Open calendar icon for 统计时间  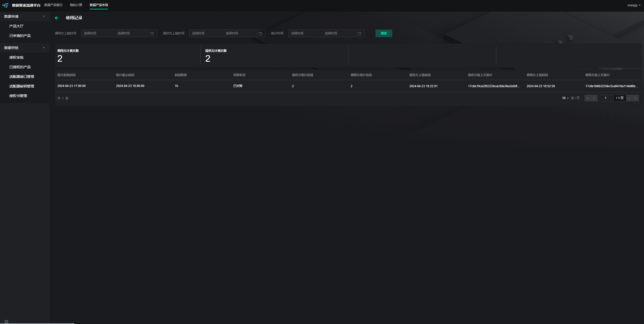click(360, 34)
